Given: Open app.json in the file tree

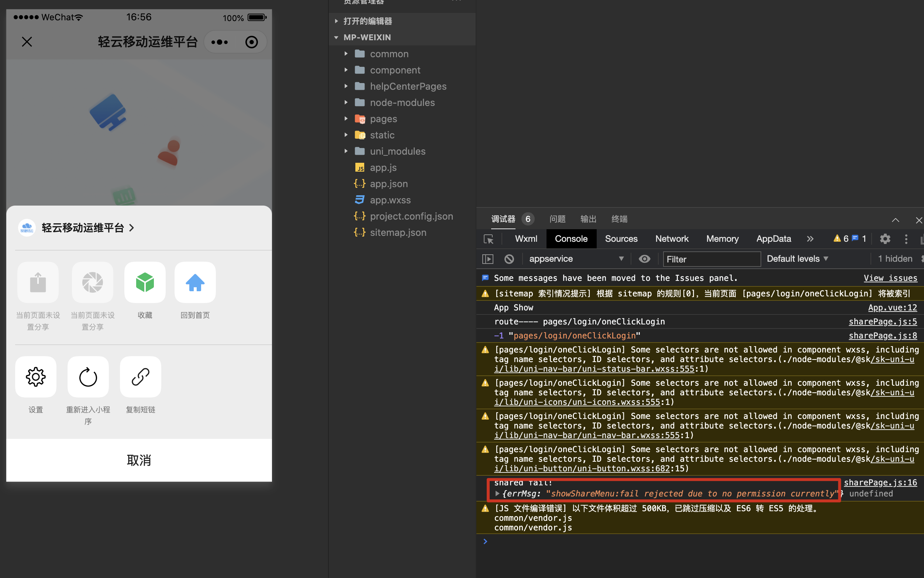Looking at the screenshot, I should click(x=389, y=184).
